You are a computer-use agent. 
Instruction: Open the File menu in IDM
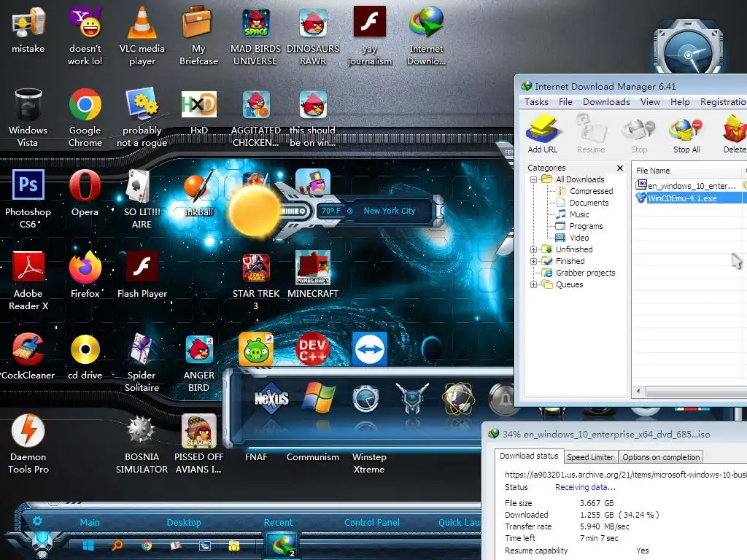coord(565,102)
